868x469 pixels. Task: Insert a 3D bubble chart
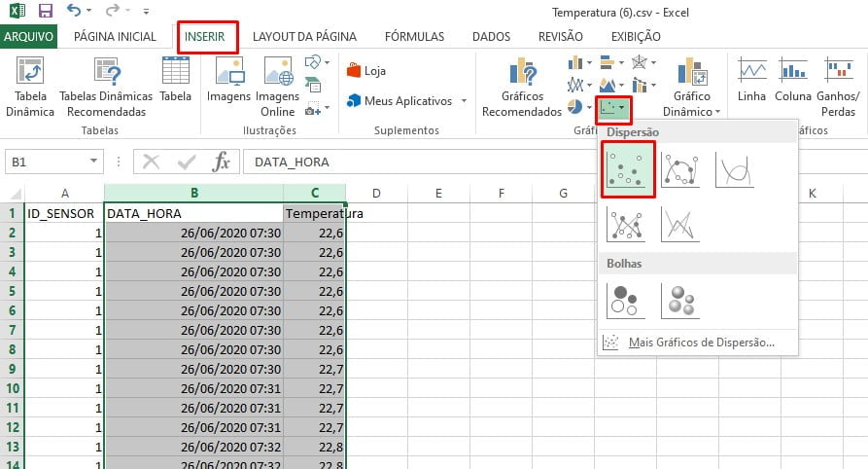coord(680,300)
